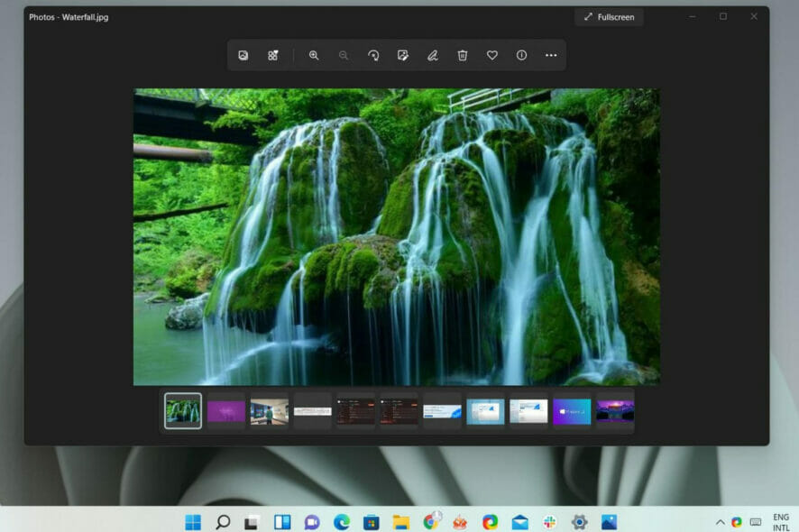Zoom in on the waterfall photo
Screen dimensions: 799x532
[314, 55]
